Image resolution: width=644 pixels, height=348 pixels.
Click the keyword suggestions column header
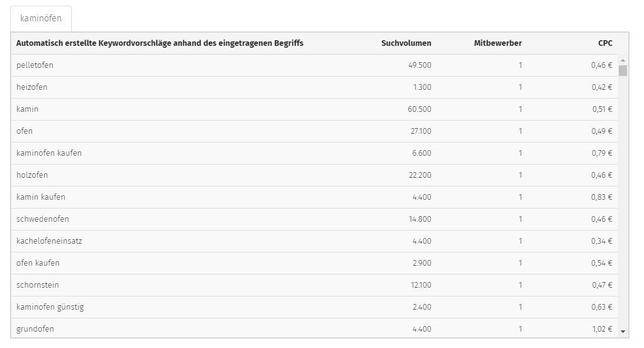160,43
